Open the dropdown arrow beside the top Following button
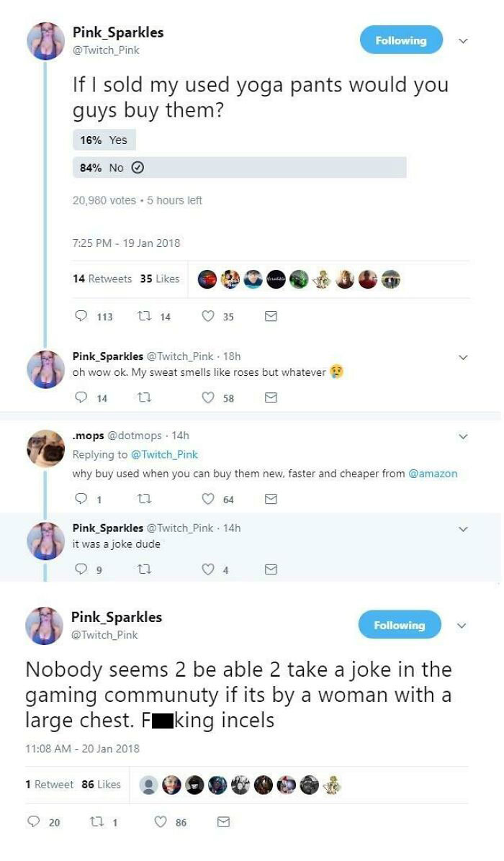504x861 pixels. (x=464, y=41)
